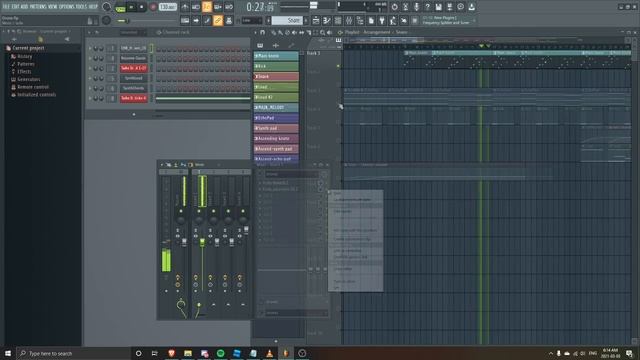
Task: Open the OPTIONS menu
Action: tap(67, 7)
